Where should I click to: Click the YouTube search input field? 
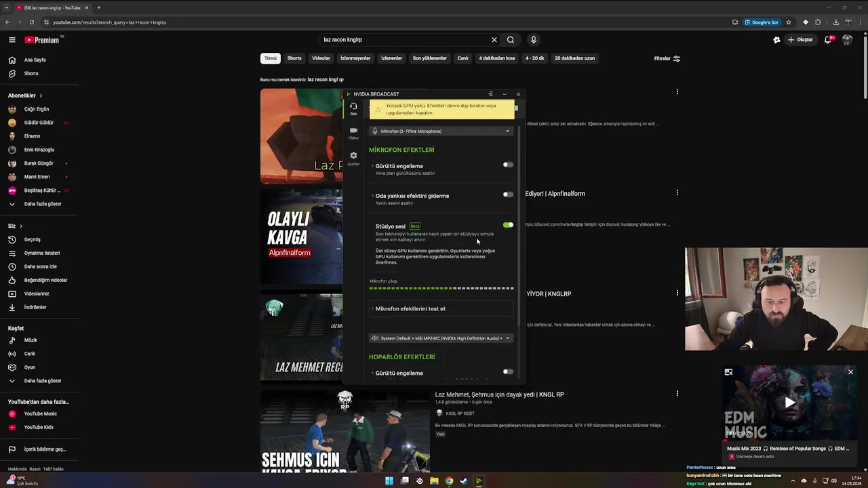point(406,40)
